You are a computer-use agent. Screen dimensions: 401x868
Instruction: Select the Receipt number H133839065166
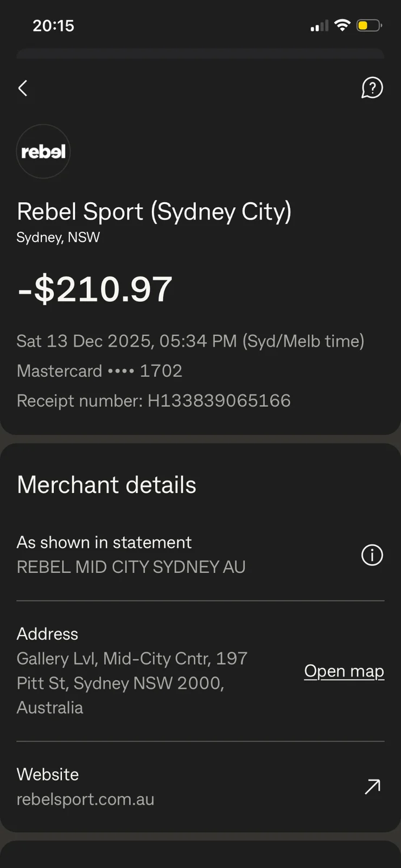click(154, 400)
